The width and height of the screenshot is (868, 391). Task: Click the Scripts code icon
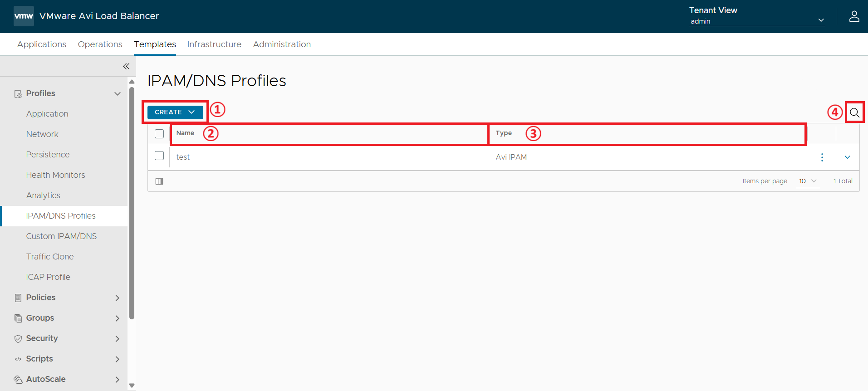tap(18, 359)
